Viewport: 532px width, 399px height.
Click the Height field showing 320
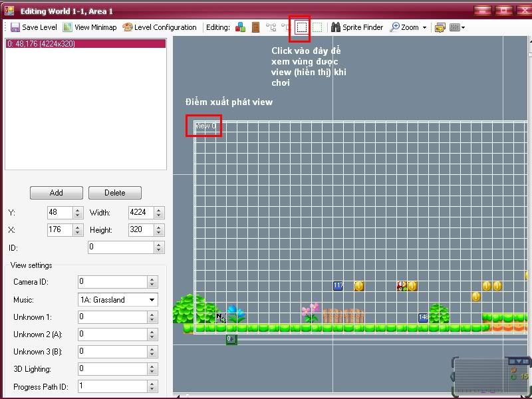[x=141, y=229]
